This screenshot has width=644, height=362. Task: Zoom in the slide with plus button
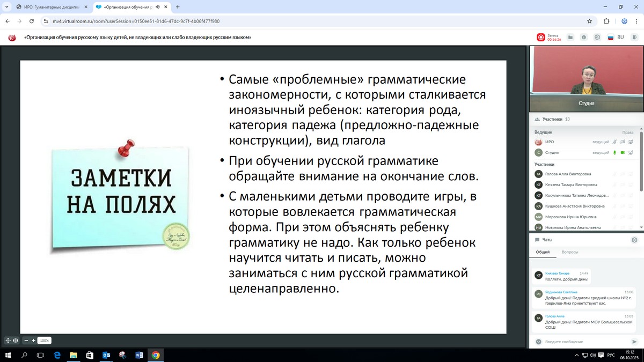(x=33, y=341)
